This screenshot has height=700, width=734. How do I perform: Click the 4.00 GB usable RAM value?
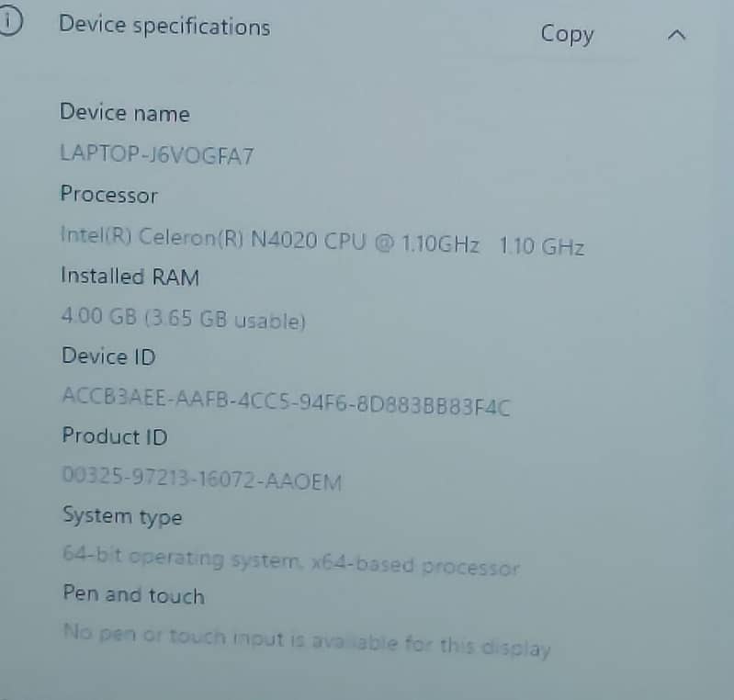pos(184,319)
